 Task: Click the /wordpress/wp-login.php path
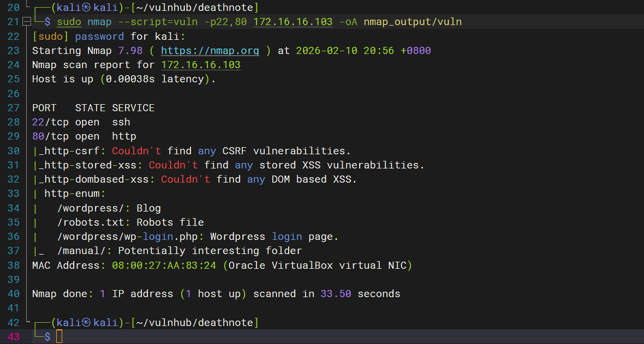[x=130, y=237]
